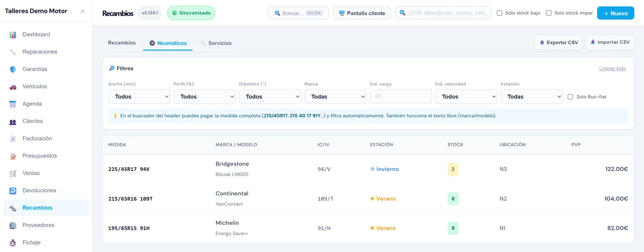This screenshot has width=644, height=252.
Task: Click the Exportar CSV button
Action: (558, 42)
